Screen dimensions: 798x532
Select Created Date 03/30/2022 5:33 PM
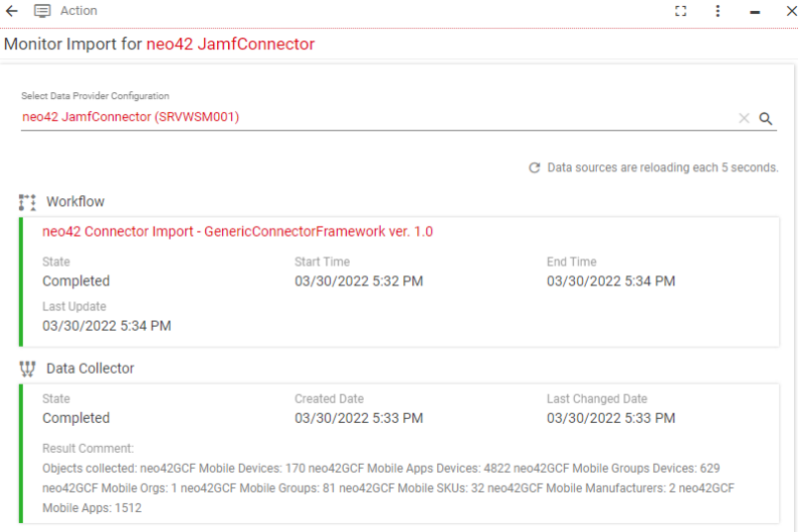click(x=359, y=418)
